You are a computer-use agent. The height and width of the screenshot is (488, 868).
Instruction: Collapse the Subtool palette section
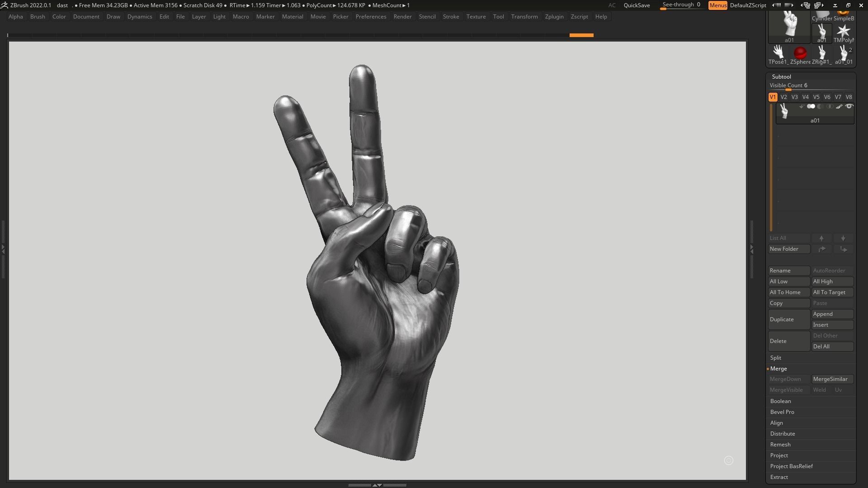pos(781,77)
